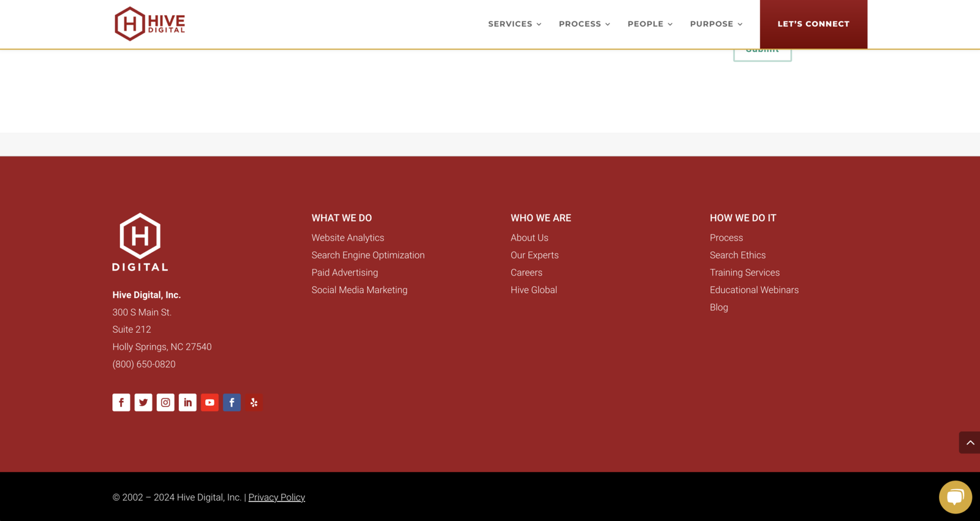Open the Blog link

click(719, 307)
